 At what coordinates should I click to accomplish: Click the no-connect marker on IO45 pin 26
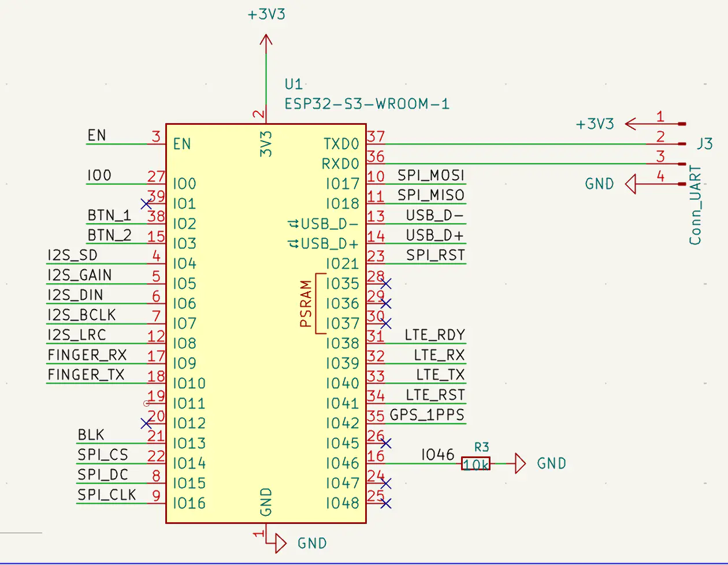387,443
